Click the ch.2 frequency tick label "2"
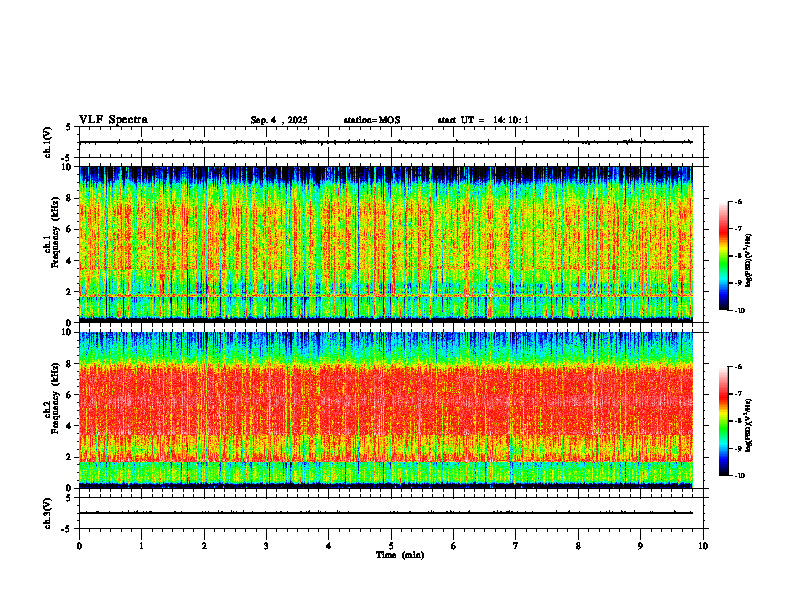The width and height of the screenshot is (792, 612). [x=70, y=457]
